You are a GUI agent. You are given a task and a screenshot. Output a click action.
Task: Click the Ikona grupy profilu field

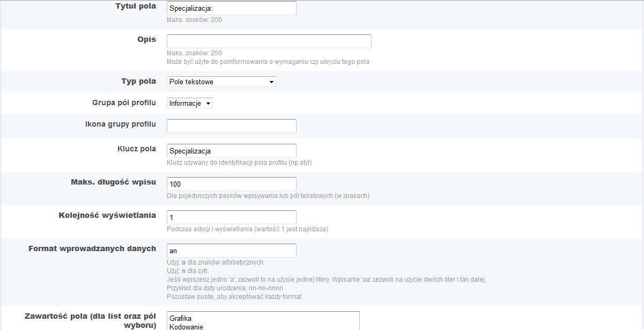[231, 126]
